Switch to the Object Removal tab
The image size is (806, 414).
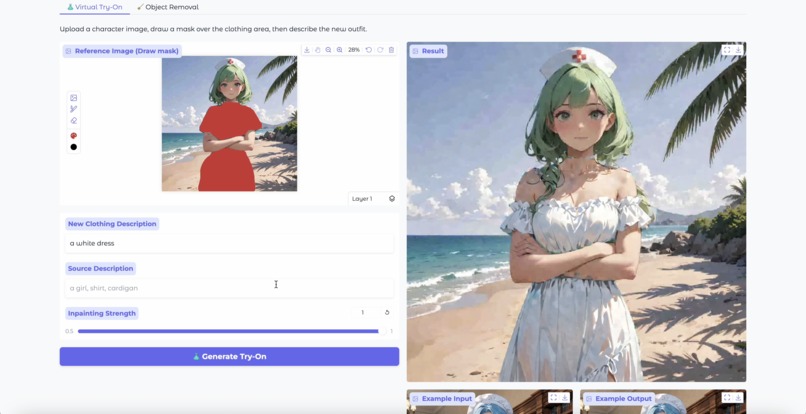168,7
